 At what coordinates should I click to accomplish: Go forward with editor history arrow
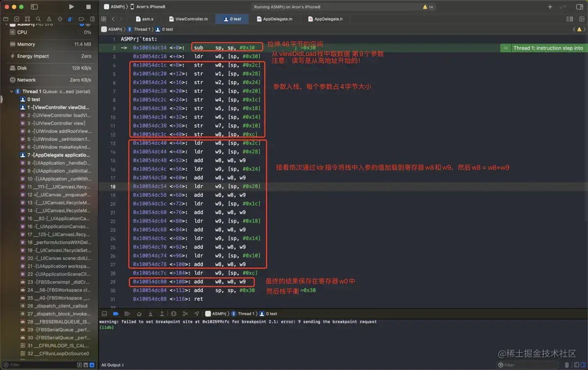pos(121,19)
